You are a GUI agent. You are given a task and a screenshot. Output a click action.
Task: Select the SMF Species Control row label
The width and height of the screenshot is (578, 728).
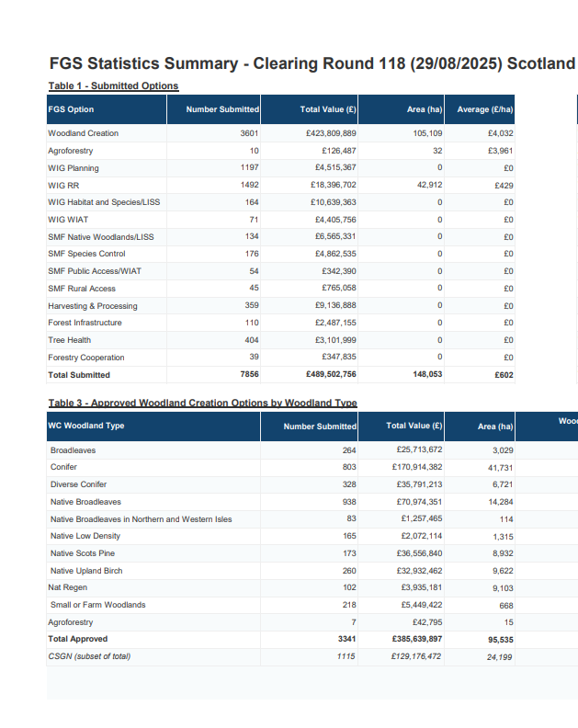click(x=86, y=254)
